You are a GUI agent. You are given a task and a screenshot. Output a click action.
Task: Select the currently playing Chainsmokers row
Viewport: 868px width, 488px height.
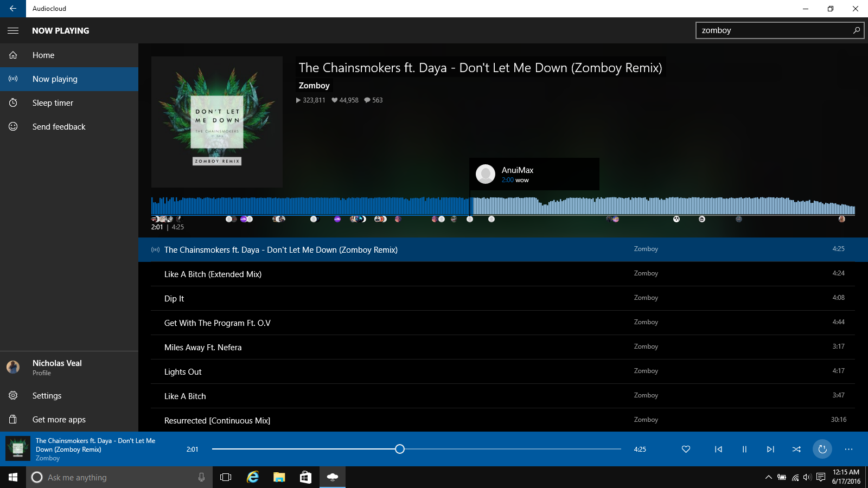pyautogui.click(x=503, y=249)
